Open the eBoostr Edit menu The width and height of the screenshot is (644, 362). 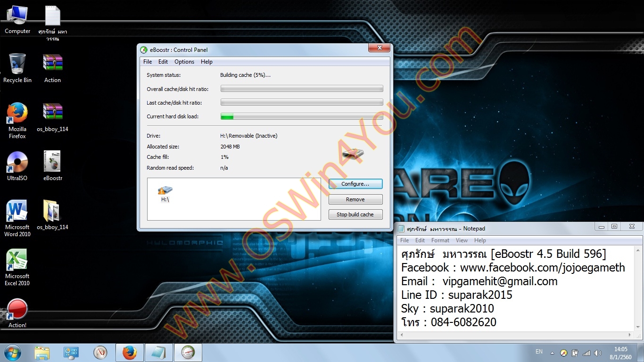[163, 62]
